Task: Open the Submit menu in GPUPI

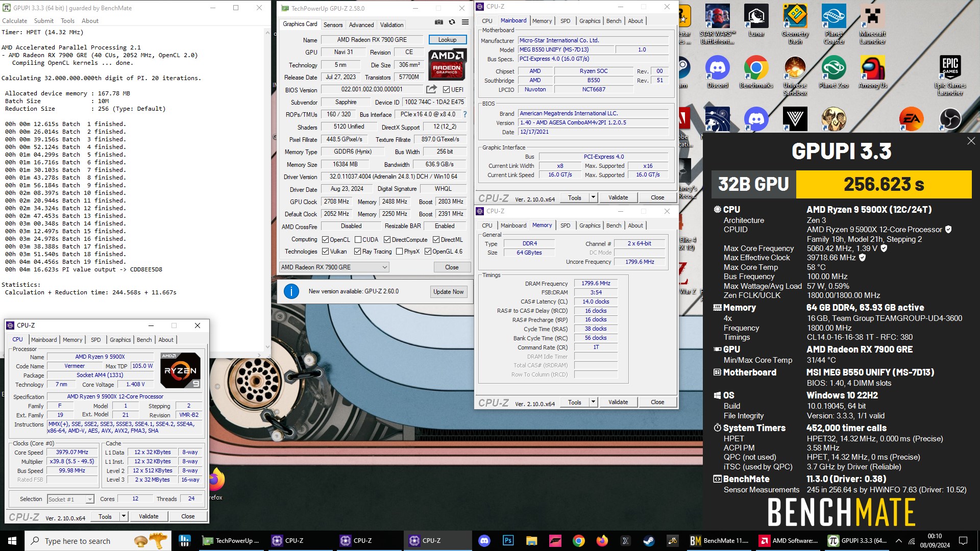Action: point(44,21)
